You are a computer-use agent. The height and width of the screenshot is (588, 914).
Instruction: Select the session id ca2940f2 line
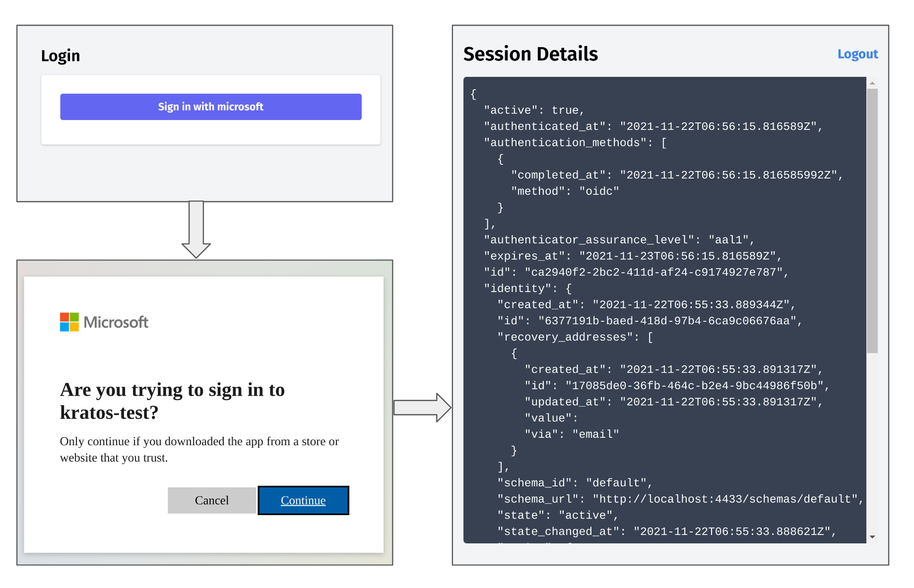pos(636,272)
